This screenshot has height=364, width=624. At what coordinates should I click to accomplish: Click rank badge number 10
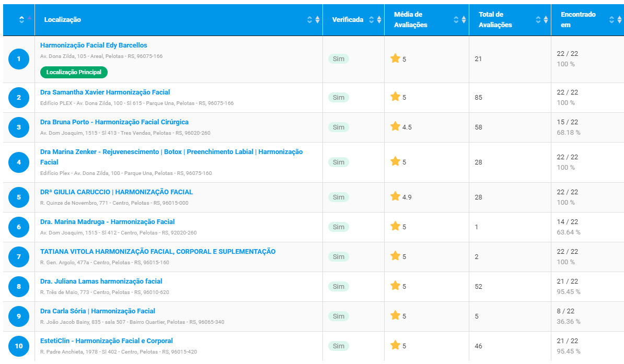19,346
